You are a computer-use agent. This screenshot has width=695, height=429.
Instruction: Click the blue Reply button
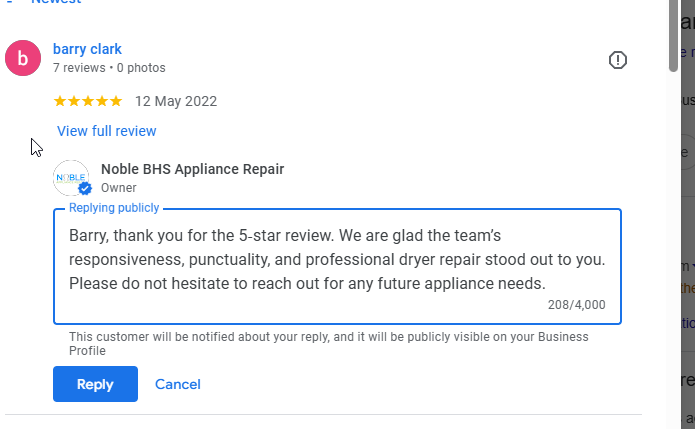click(x=95, y=384)
